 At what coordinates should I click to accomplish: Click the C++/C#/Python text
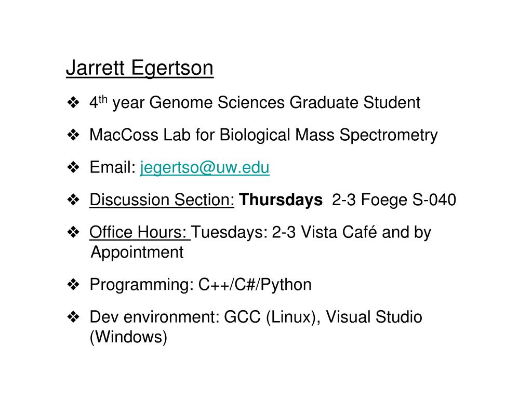click(255, 284)
